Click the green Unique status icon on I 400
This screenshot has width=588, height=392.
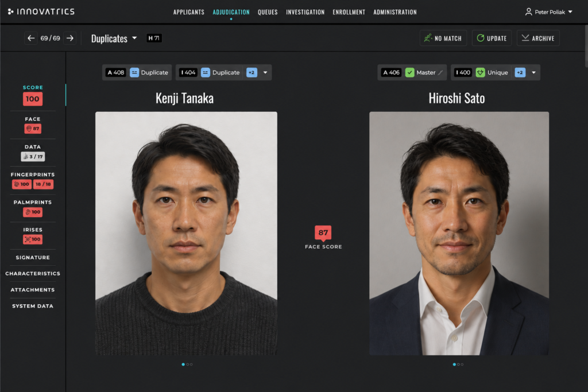tap(481, 73)
